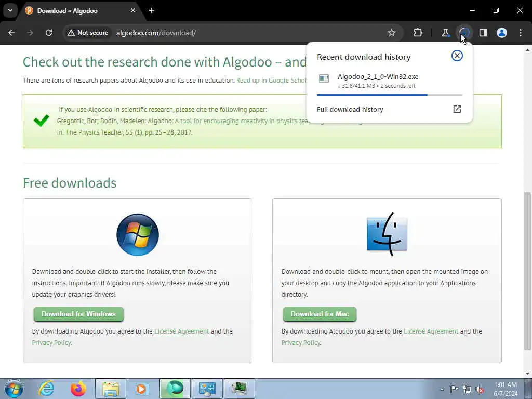
Task: Click the muted volume tray icon
Action: click(480, 389)
